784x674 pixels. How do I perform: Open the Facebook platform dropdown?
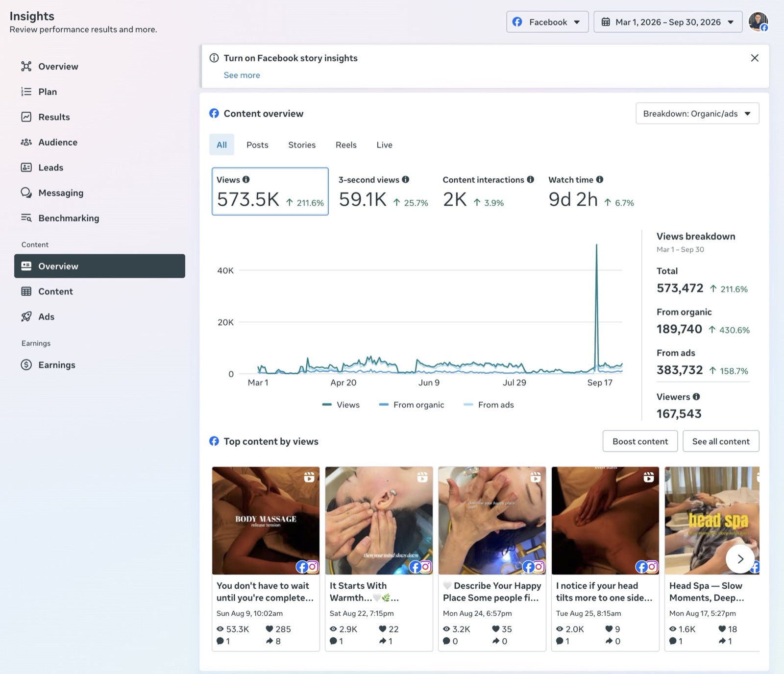[547, 22]
